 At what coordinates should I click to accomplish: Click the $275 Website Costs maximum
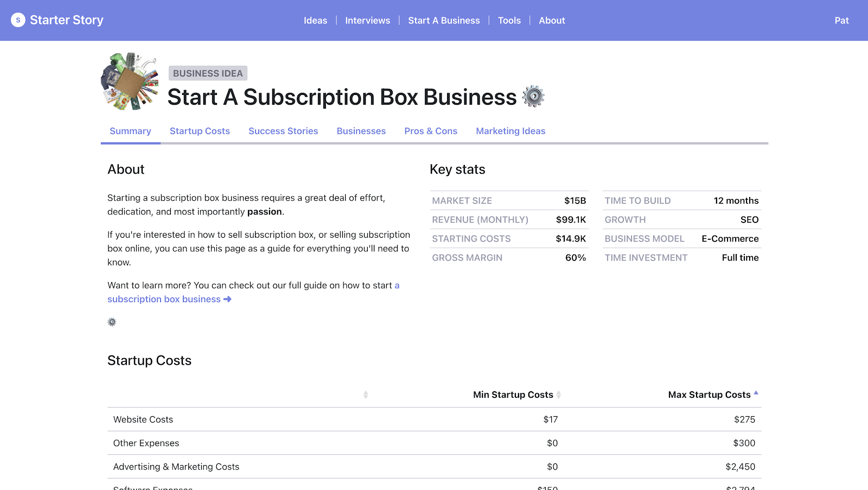[x=745, y=419]
